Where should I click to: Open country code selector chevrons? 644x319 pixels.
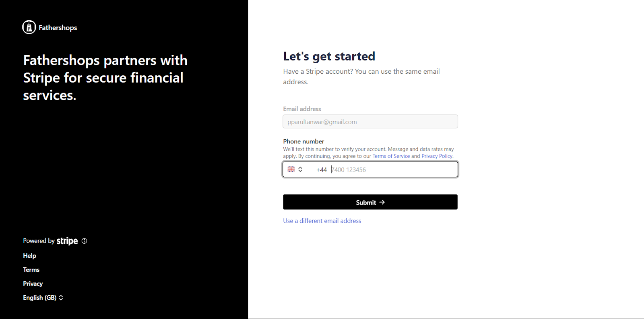coord(300,169)
